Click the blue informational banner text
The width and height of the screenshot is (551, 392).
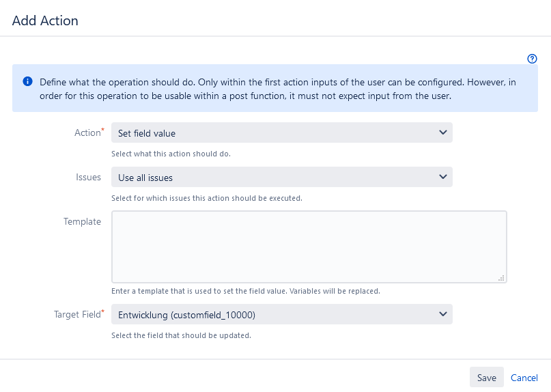pyautogui.click(x=278, y=89)
